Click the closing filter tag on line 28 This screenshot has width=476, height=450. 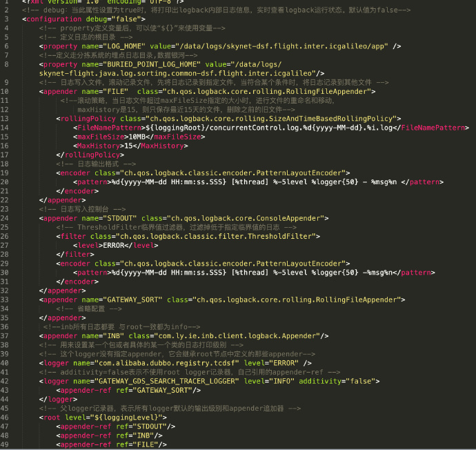pyautogui.click(x=75, y=255)
